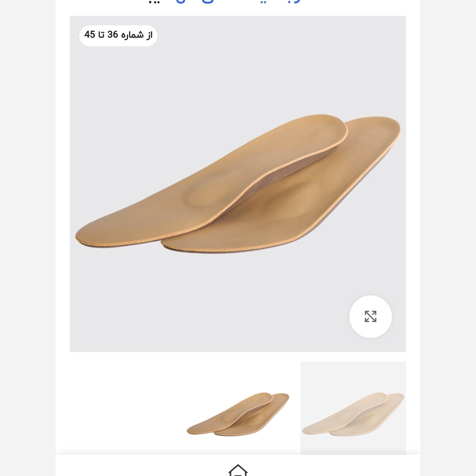Choose the brown color variant image
476x476 pixels.
pos(238,414)
